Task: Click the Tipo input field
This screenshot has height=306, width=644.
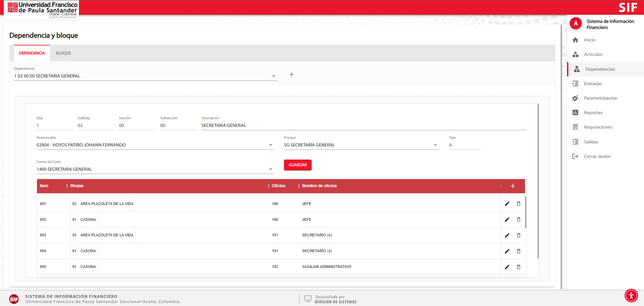Action: (465, 145)
